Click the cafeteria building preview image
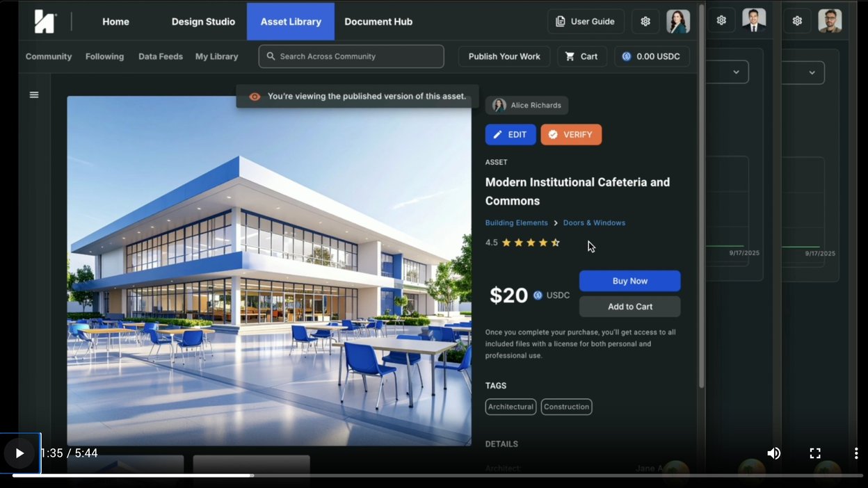Viewport: 868px width, 488px height. click(x=269, y=270)
